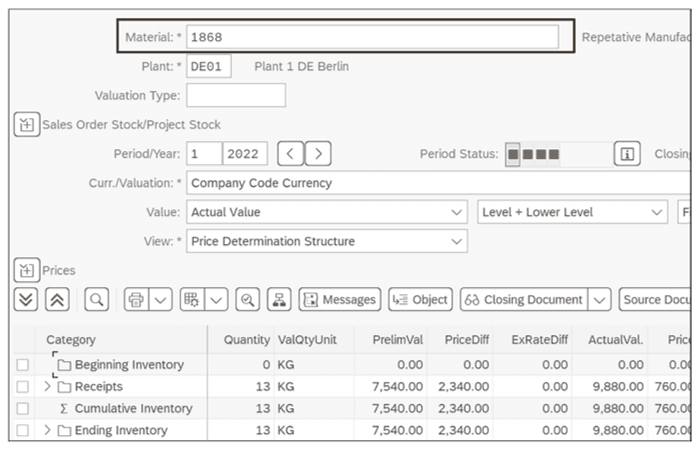Click the details magnifier icon
The height and width of the screenshot is (449, 700).
[248, 299]
